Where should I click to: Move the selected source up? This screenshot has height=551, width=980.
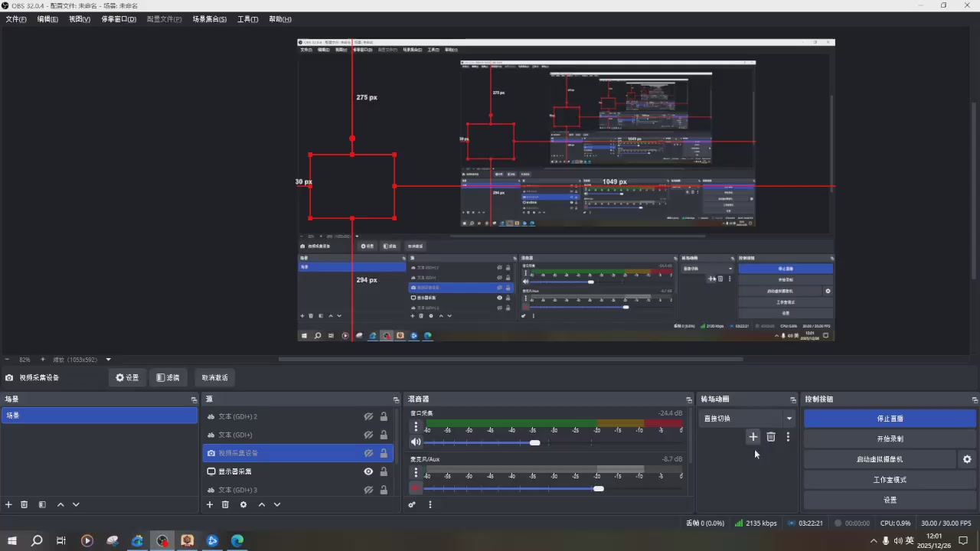(262, 505)
